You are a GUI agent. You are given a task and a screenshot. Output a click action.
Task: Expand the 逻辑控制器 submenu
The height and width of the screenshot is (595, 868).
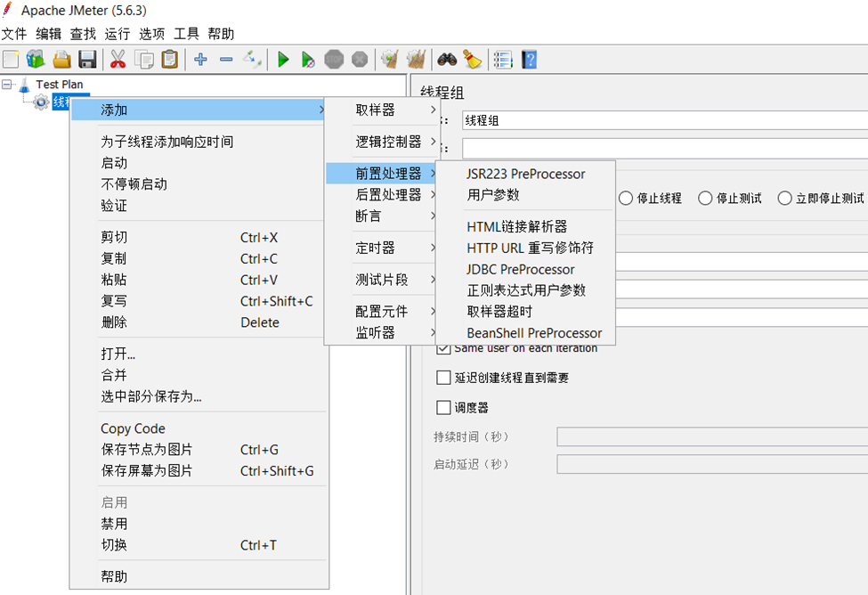tap(382, 142)
